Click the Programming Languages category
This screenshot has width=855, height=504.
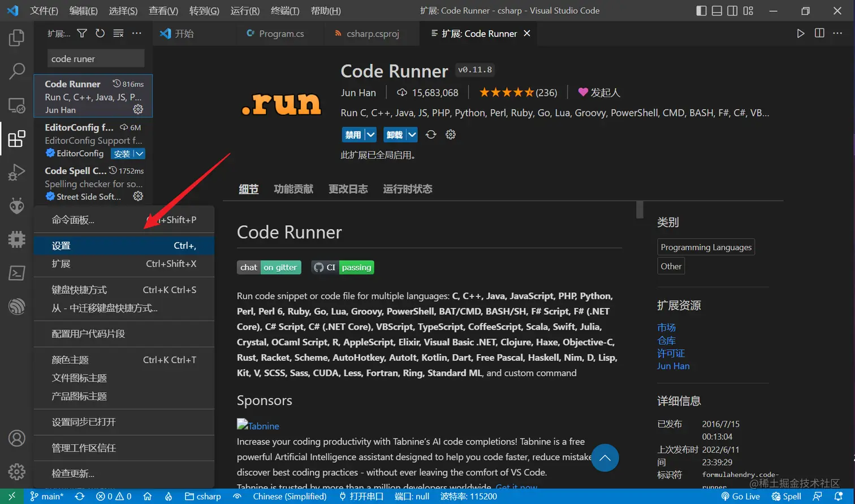pyautogui.click(x=706, y=247)
